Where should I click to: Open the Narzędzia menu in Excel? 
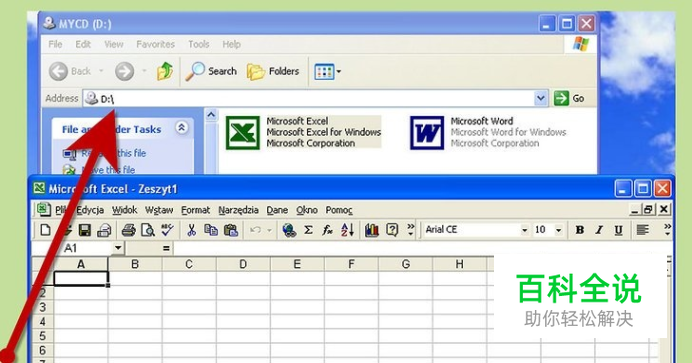point(238,210)
